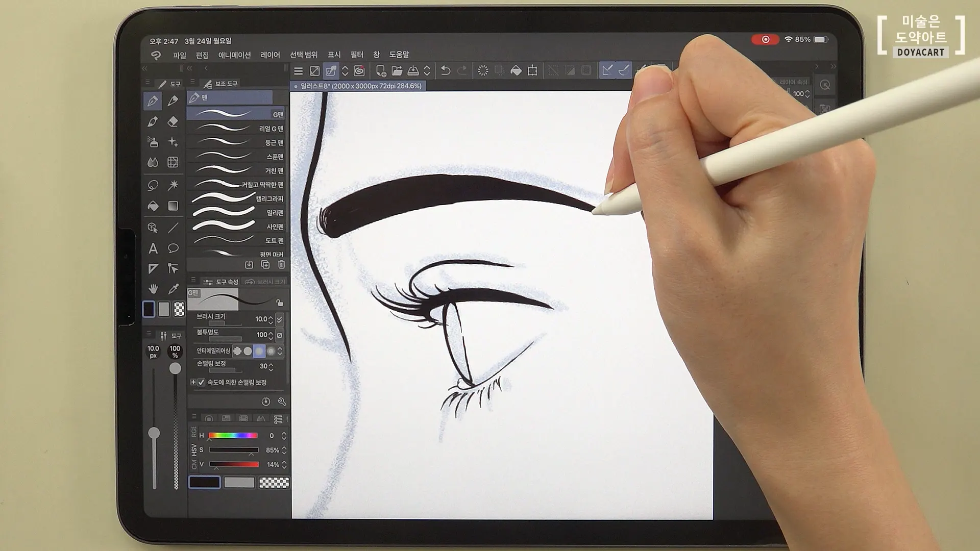Screen dimensions: 980x551
Task: Select the Auto select magic wand tool
Action: tap(173, 185)
